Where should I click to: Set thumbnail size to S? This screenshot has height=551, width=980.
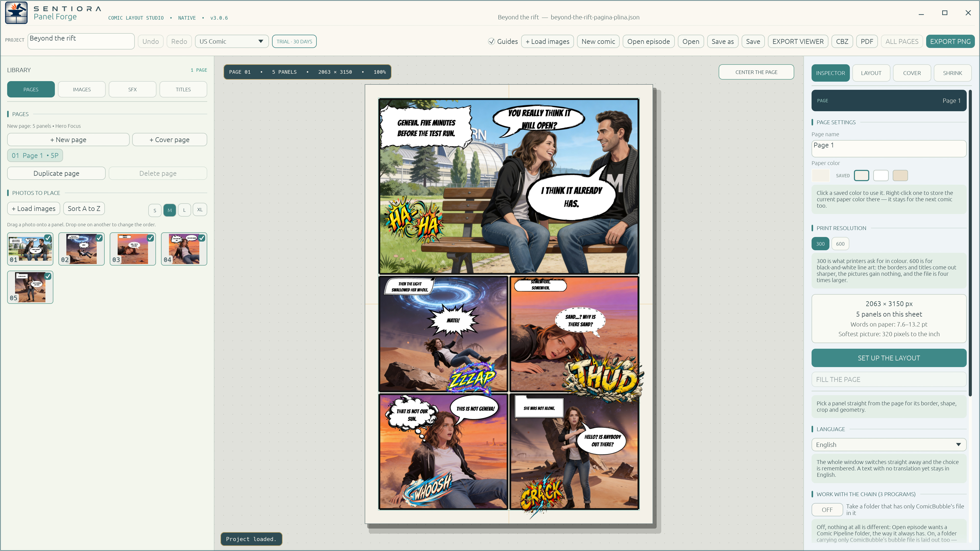coord(154,210)
